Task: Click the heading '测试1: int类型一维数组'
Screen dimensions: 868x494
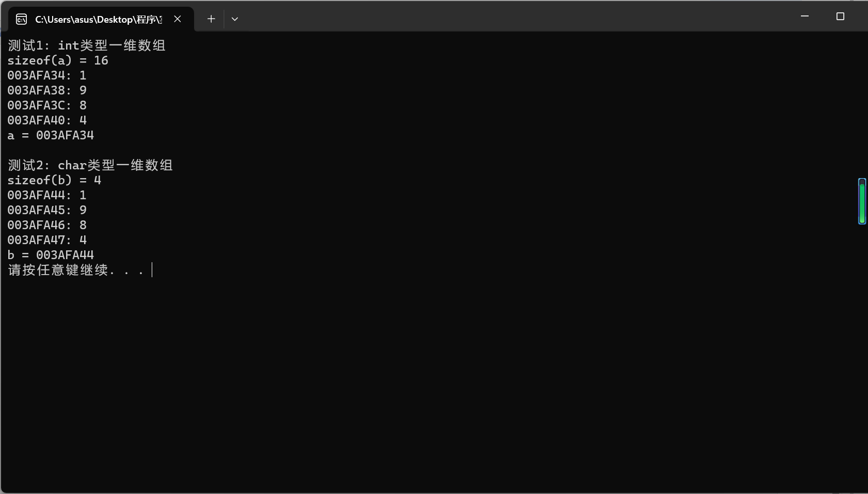Action: tap(87, 45)
